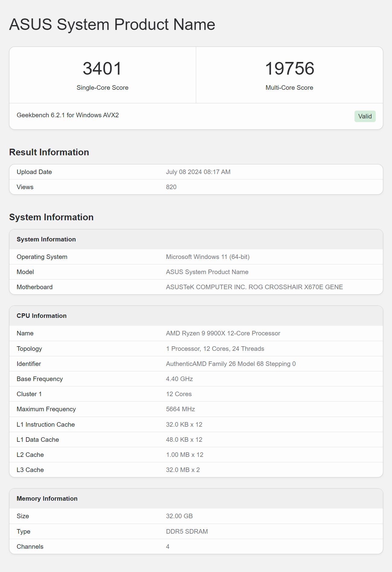The width and height of the screenshot is (392, 572).
Task: Click the 'Model' row label
Action: [25, 272]
